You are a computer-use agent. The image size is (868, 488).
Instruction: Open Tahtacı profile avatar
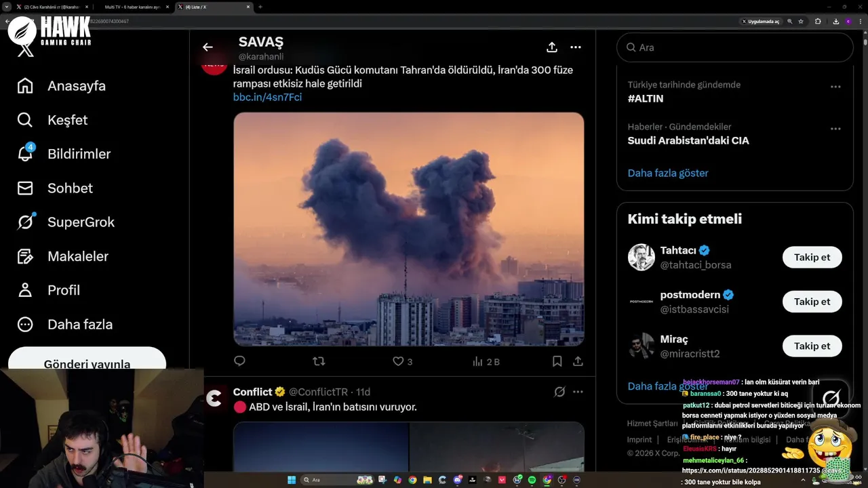[x=642, y=258]
